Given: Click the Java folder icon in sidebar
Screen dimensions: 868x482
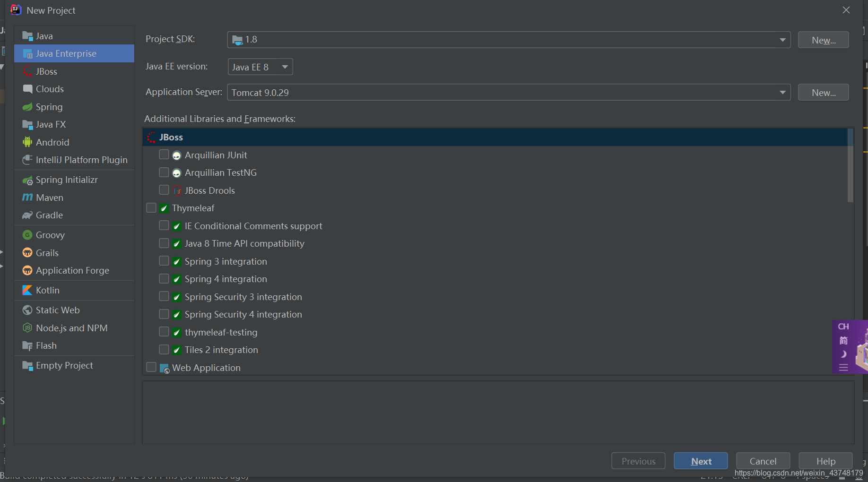Looking at the screenshot, I should (27, 36).
